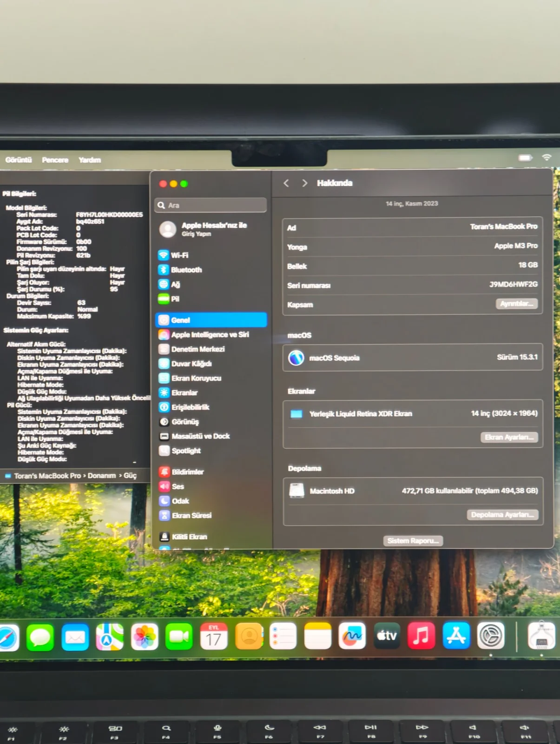Open Apple TV in the Dock

coord(387,636)
